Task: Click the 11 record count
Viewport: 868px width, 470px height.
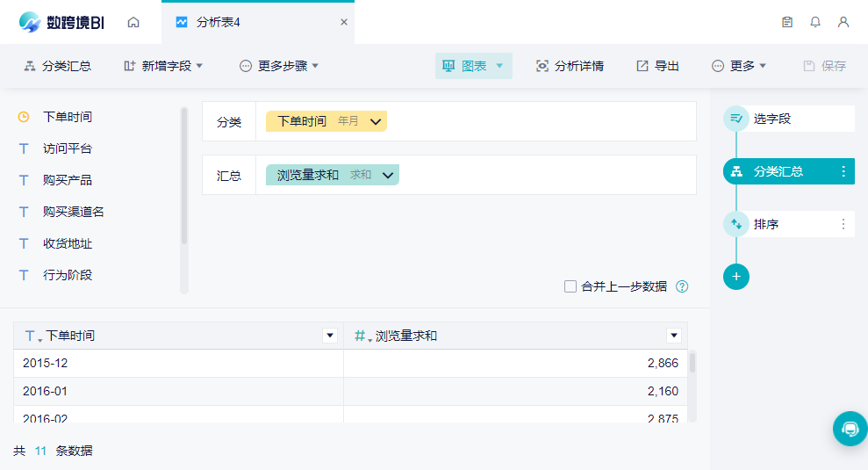Action: click(40, 451)
